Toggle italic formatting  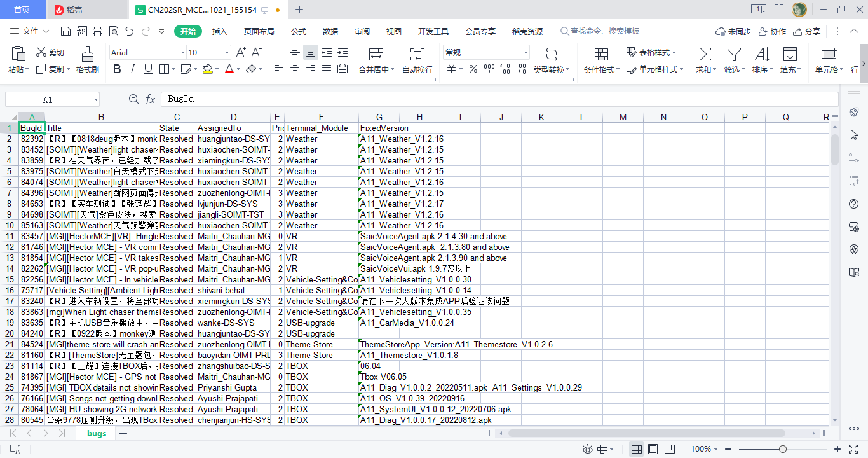pyautogui.click(x=133, y=69)
